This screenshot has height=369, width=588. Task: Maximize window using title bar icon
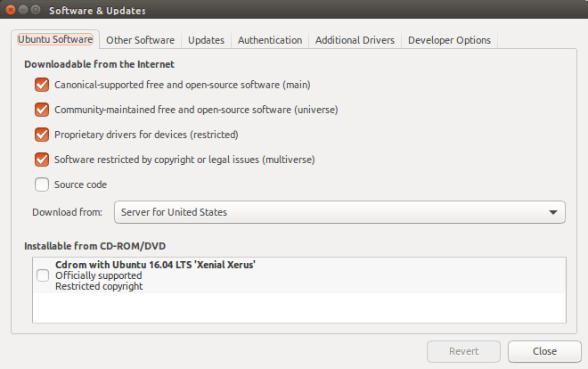(36, 10)
